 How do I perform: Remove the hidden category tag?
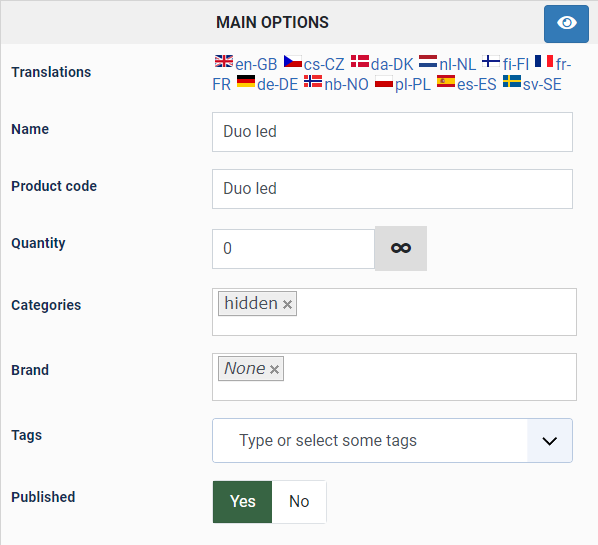point(288,304)
